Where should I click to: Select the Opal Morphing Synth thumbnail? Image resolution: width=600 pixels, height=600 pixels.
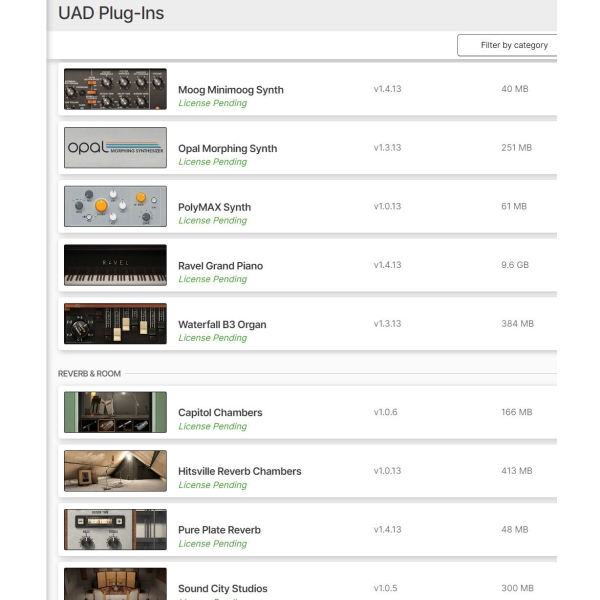(115, 148)
